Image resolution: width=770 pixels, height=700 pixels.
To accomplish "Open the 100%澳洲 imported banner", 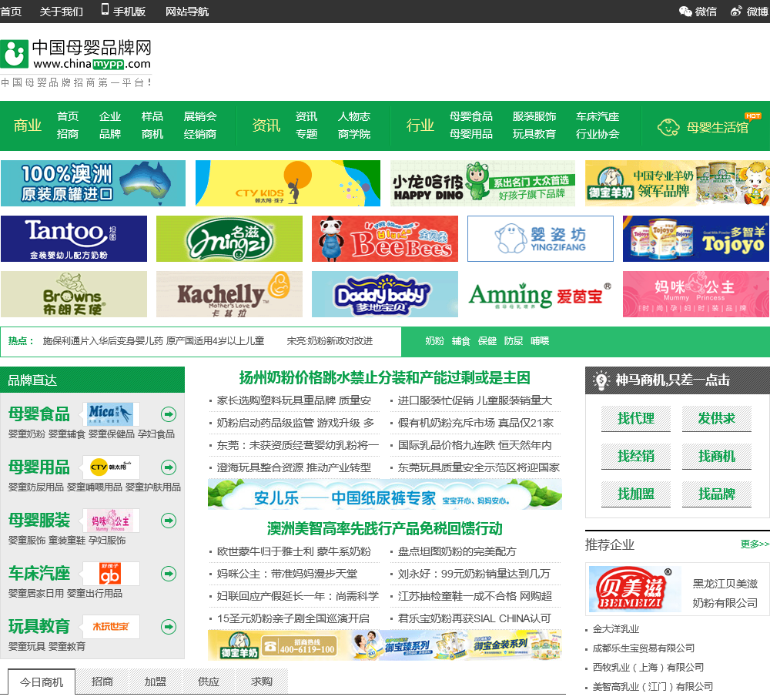I will pyautogui.click(x=93, y=183).
